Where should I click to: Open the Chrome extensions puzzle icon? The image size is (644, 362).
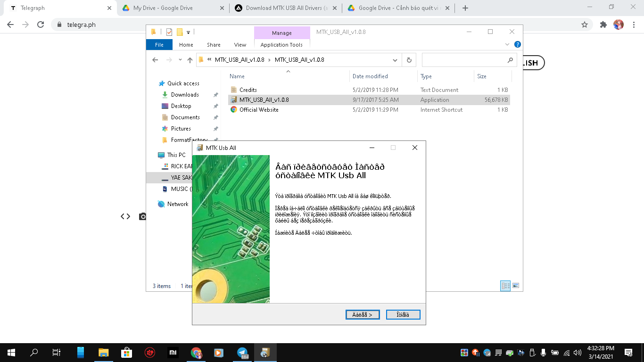click(x=603, y=25)
